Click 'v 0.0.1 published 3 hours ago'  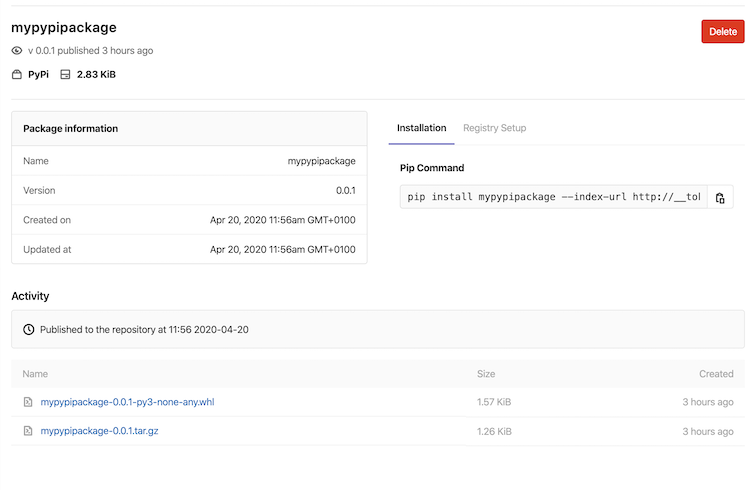[x=91, y=51]
